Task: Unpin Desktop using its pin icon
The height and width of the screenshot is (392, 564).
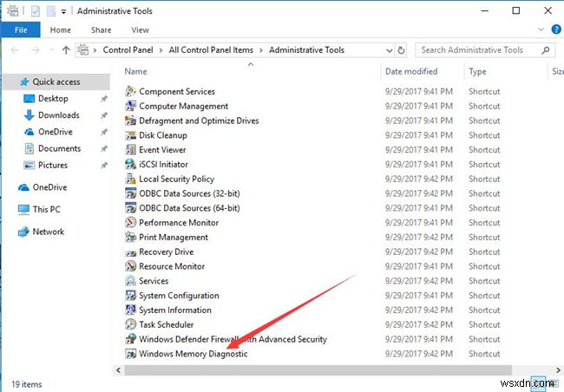Action: (104, 99)
